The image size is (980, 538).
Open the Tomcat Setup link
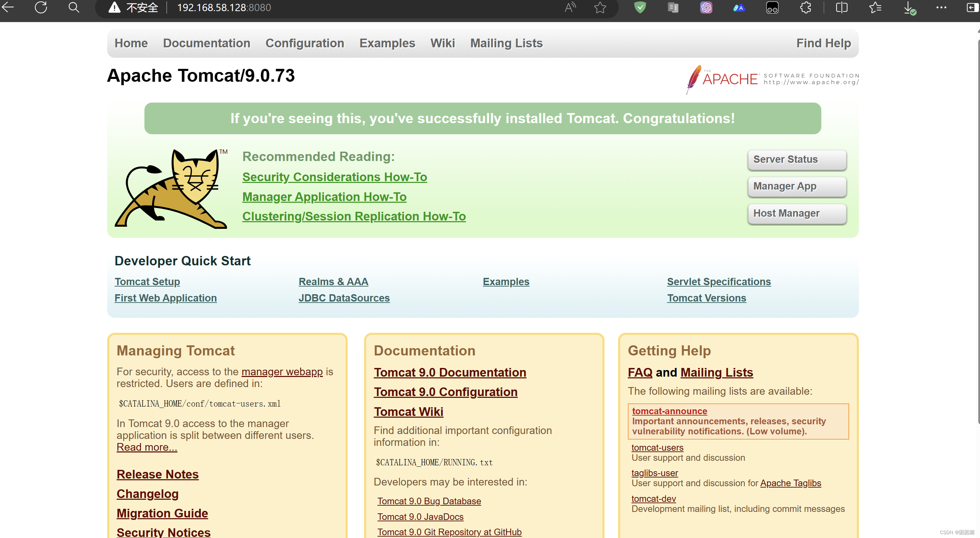pyautogui.click(x=147, y=281)
